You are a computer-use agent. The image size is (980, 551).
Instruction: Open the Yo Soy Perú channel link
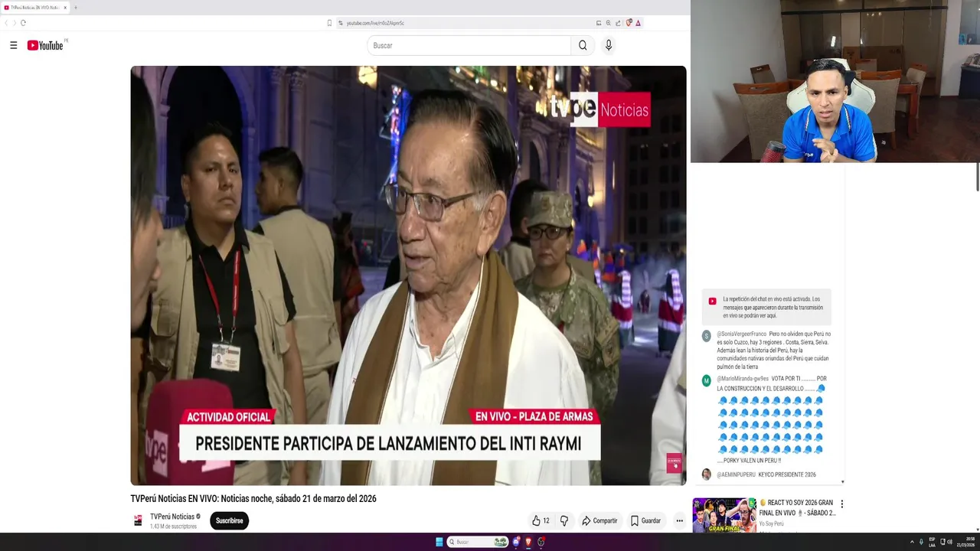771,523
